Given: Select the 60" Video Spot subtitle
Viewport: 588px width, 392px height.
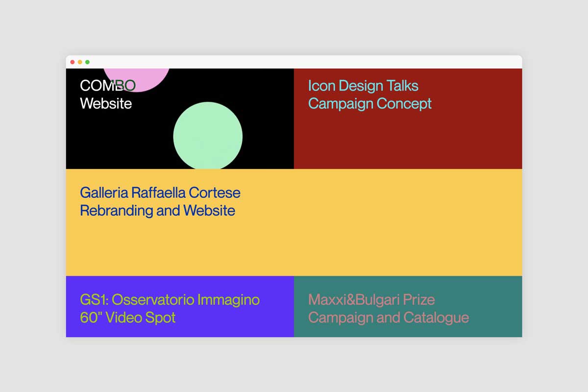Looking at the screenshot, I should tap(128, 318).
